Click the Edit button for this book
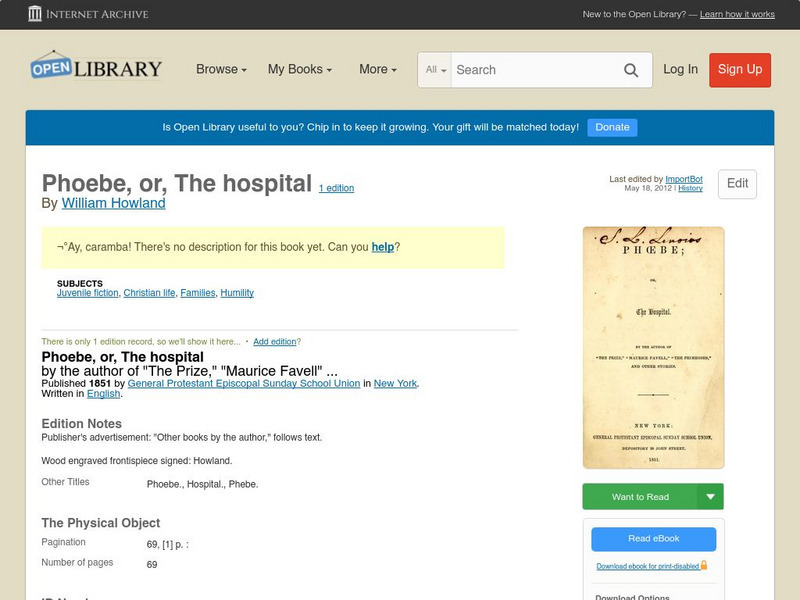800x600 pixels. click(x=737, y=184)
